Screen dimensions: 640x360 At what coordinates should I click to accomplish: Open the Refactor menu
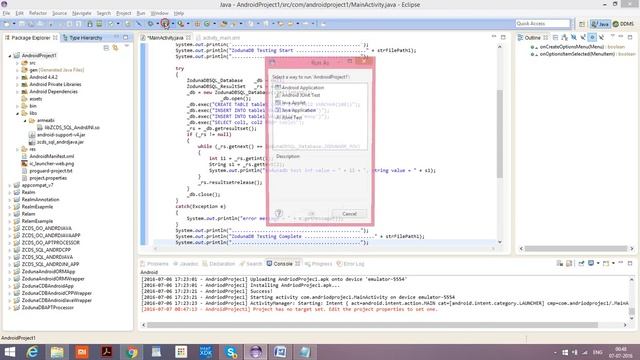(38, 13)
